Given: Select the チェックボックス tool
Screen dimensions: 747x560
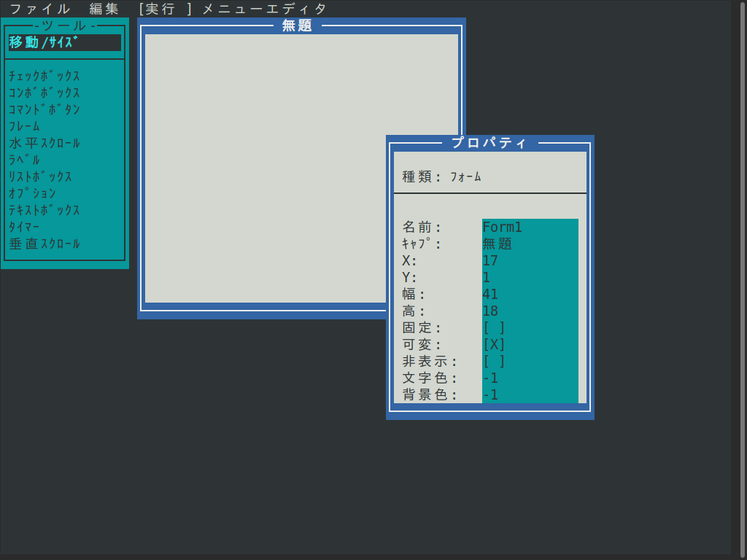Looking at the screenshot, I should 44,76.
